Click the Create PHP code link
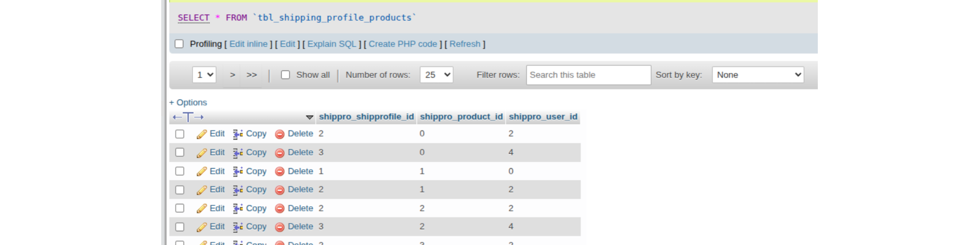The height and width of the screenshot is (245, 980). point(403,44)
